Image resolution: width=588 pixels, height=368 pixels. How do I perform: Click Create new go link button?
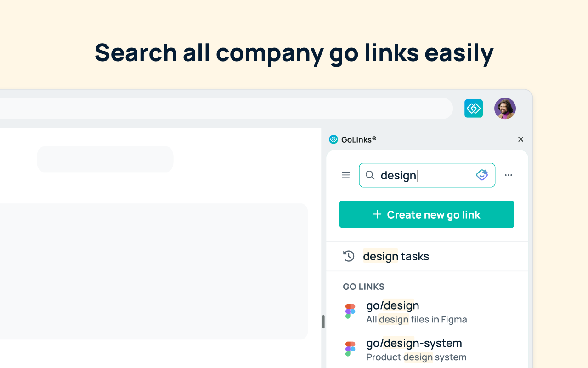pos(427,214)
